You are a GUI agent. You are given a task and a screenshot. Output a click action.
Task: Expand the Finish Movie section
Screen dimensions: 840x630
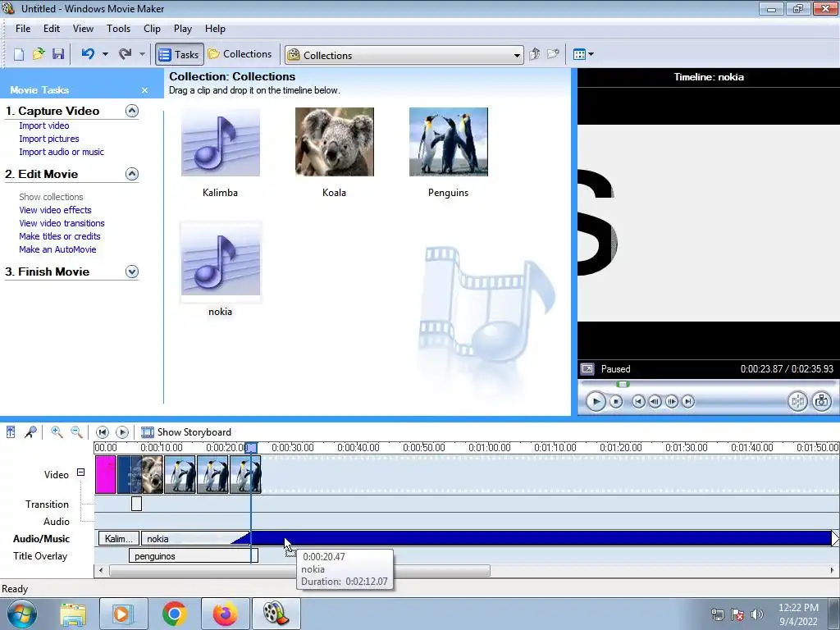click(132, 272)
